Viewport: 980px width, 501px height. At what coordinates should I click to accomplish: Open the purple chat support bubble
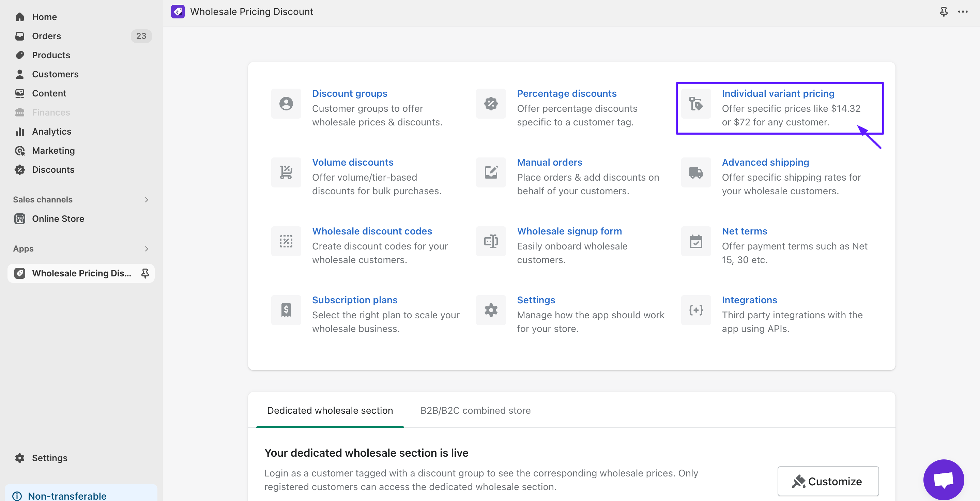(x=944, y=480)
